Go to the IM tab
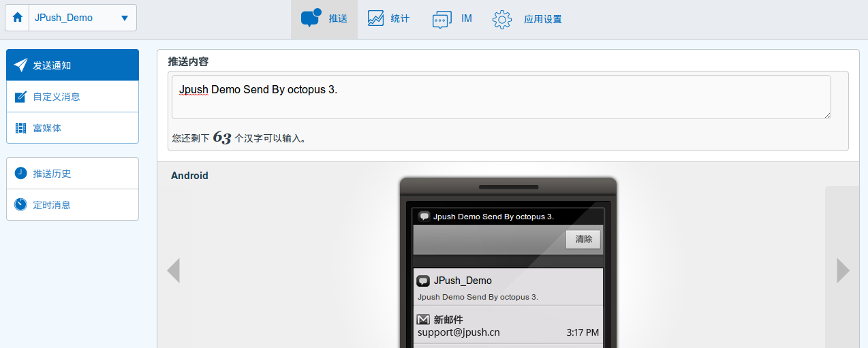868x348 pixels. [452, 19]
